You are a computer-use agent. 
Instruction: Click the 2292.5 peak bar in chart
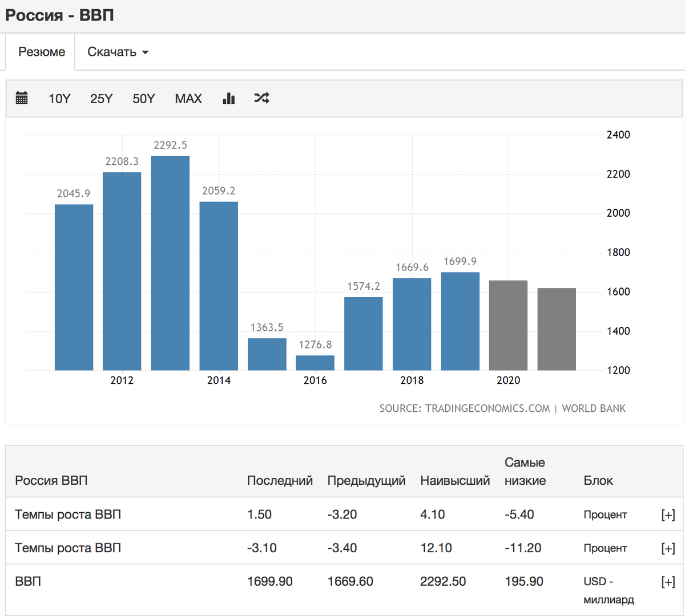pyautogui.click(x=170, y=263)
